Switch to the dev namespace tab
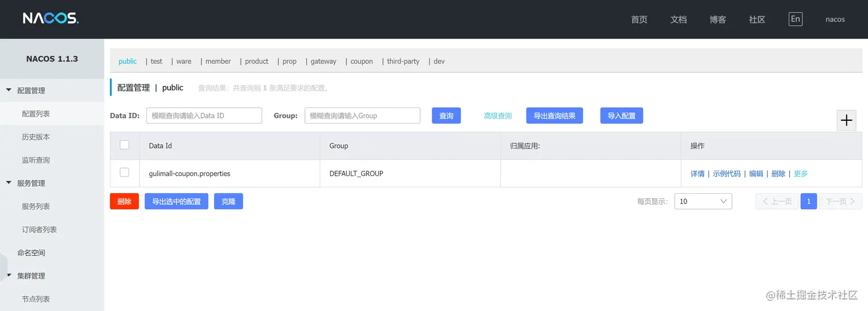This screenshot has height=311, width=868. click(x=439, y=61)
